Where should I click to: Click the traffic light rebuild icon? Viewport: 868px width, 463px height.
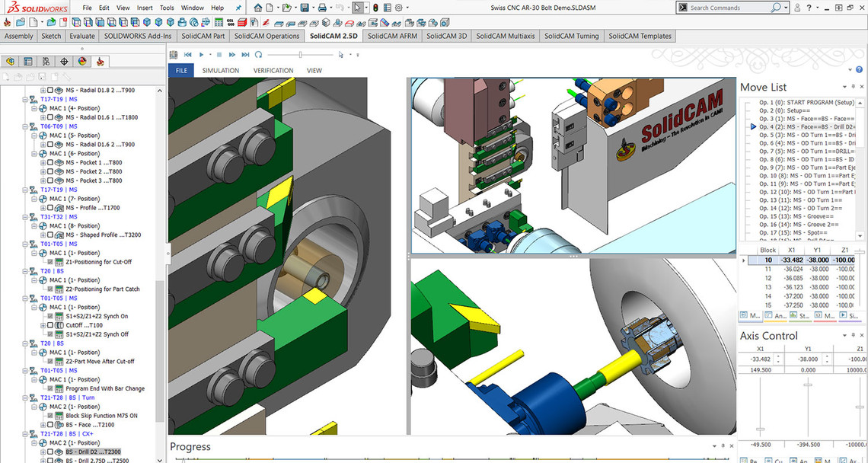coord(375,8)
